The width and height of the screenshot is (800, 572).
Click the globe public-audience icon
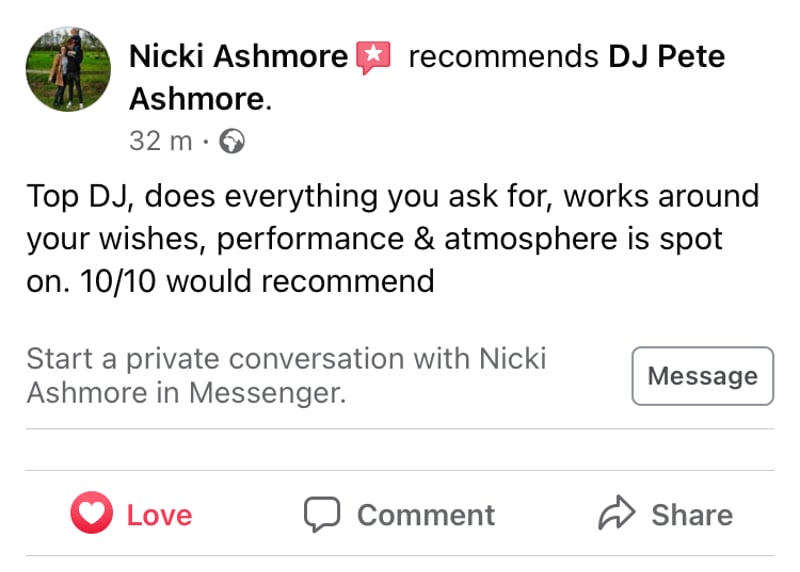pos(232,142)
